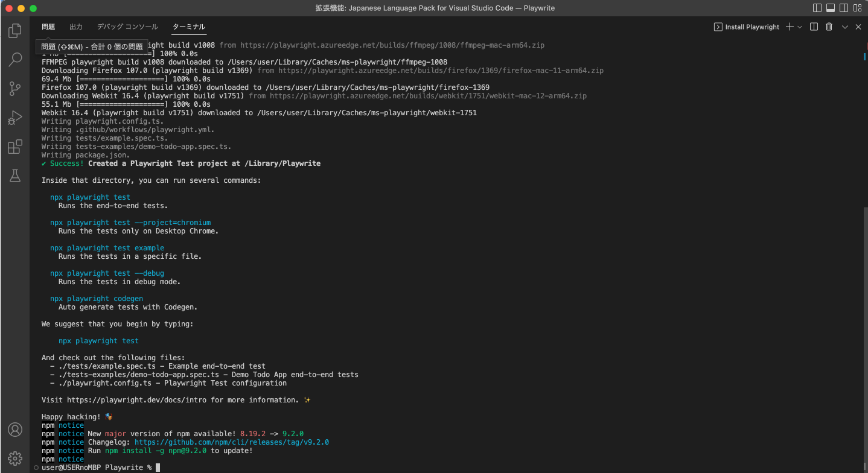Viewport: 868px width, 473px height.
Task: Click 'Success!' message text
Action: (x=66, y=163)
